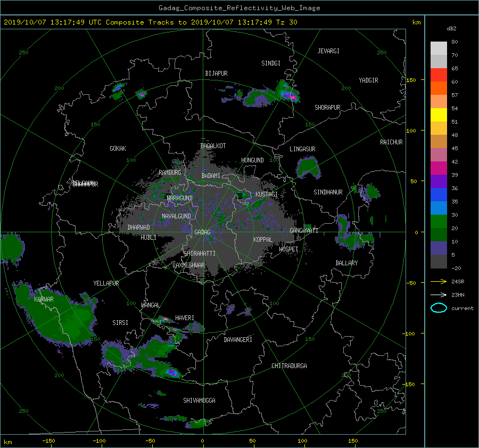Image resolution: width=479 pixels, height=448 pixels.
Task: Click the bright yellow 51-54 dBZ color band
Action: pos(439,115)
